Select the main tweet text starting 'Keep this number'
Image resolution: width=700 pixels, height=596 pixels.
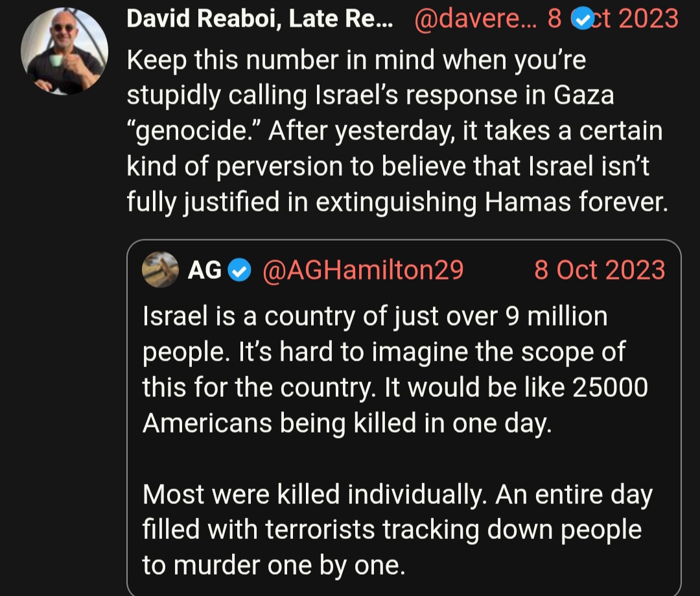397,130
